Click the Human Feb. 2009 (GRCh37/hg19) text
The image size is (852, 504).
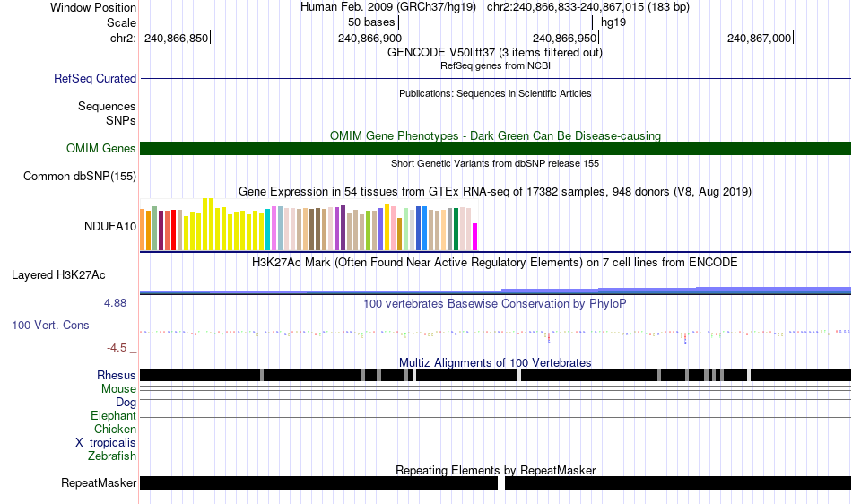(388, 7)
